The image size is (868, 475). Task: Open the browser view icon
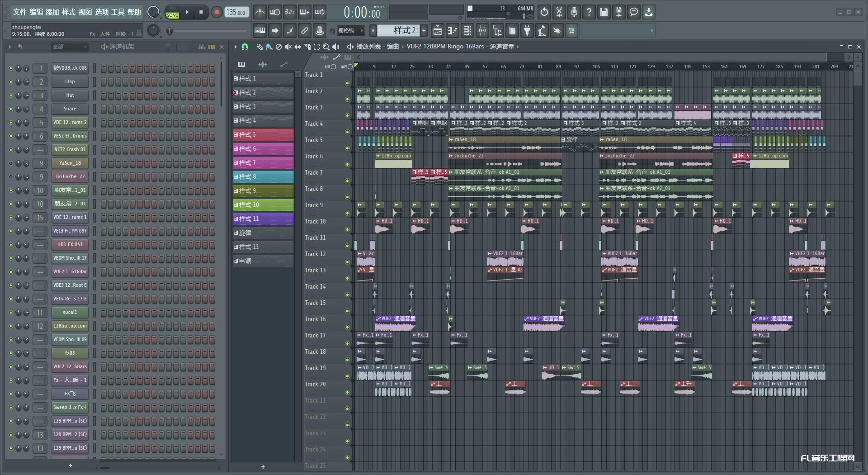(x=497, y=31)
